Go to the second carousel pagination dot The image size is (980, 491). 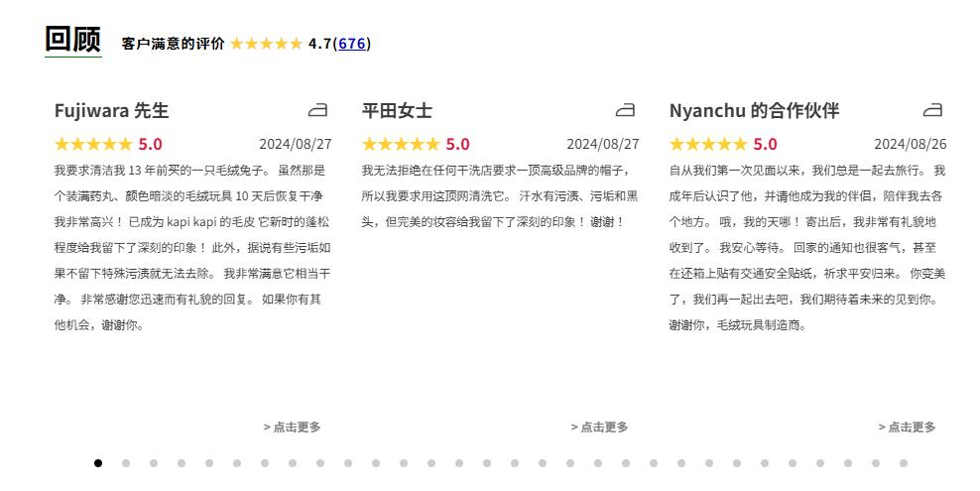point(126,463)
